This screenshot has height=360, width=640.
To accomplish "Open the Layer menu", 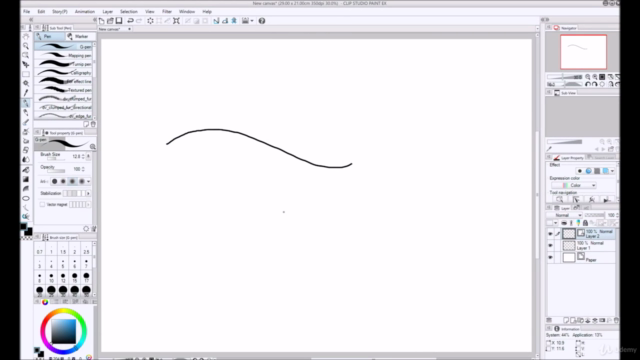I will click(108, 12).
